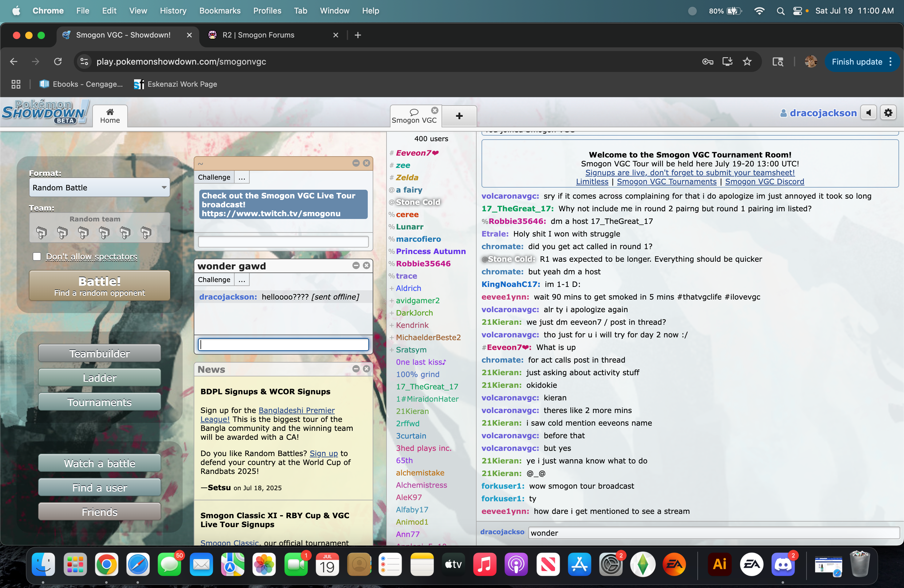904x588 pixels.
Task: Mute sound with the speaker icon
Action: click(x=868, y=113)
